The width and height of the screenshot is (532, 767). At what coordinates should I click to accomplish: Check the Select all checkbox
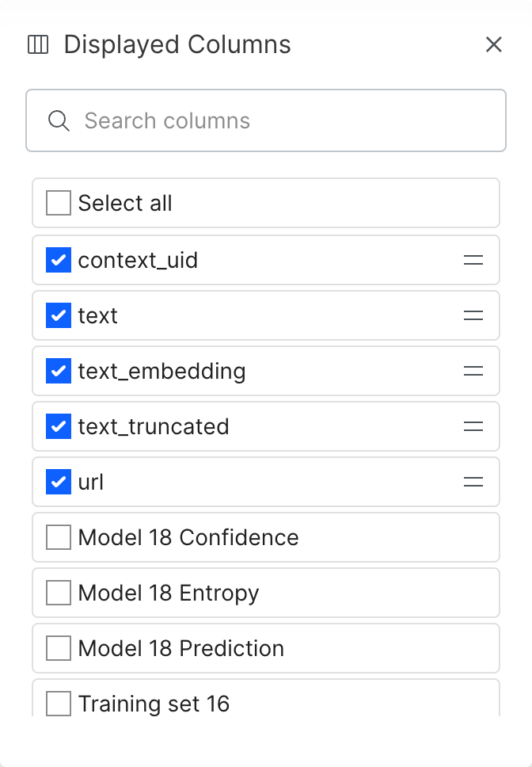click(59, 203)
